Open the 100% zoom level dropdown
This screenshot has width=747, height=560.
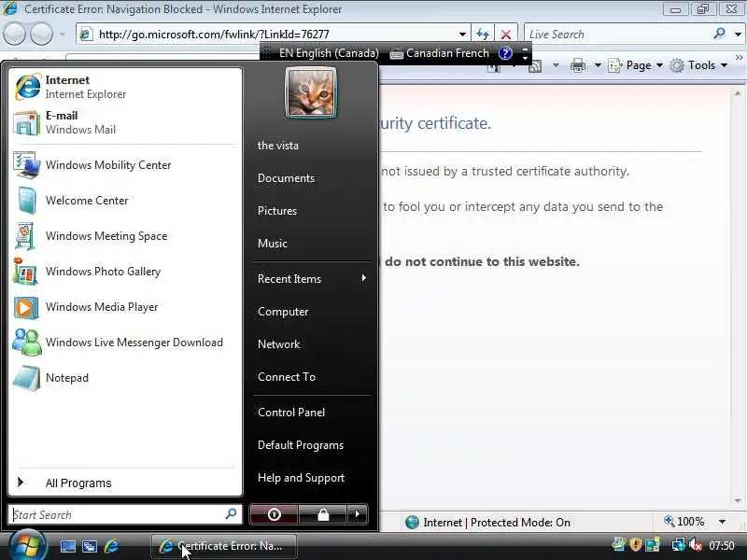point(722,522)
